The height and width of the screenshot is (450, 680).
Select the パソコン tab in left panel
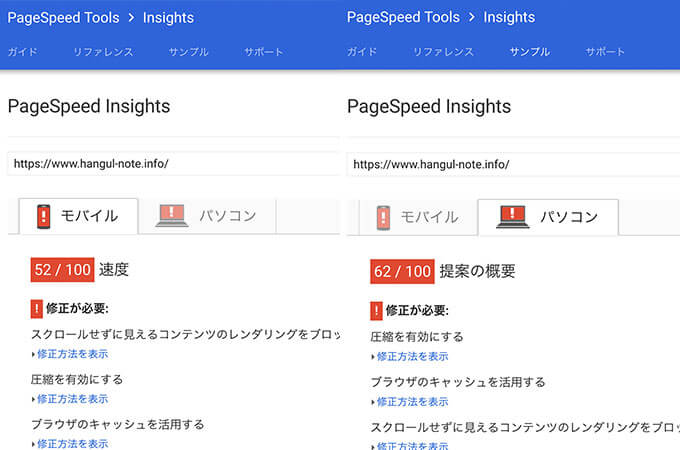(207, 216)
